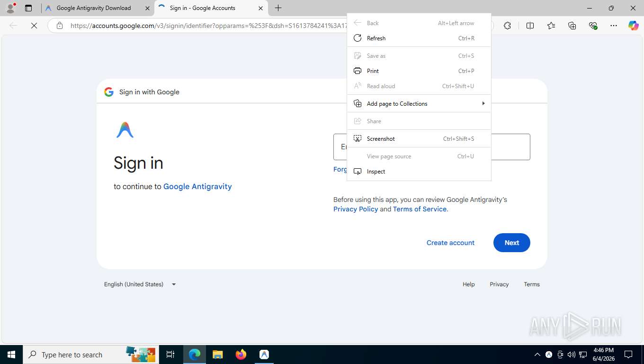
Task: Click the Create account button
Action: point(450,243)
